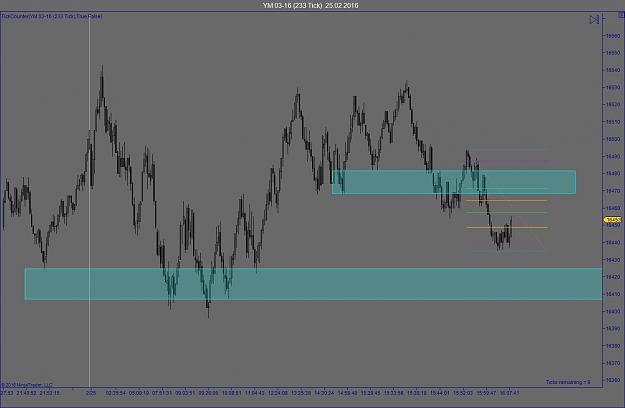This screenshot has height=408, width=625.
Task: Click the yellow current price marker 16453
Action: tap(612, 220)
